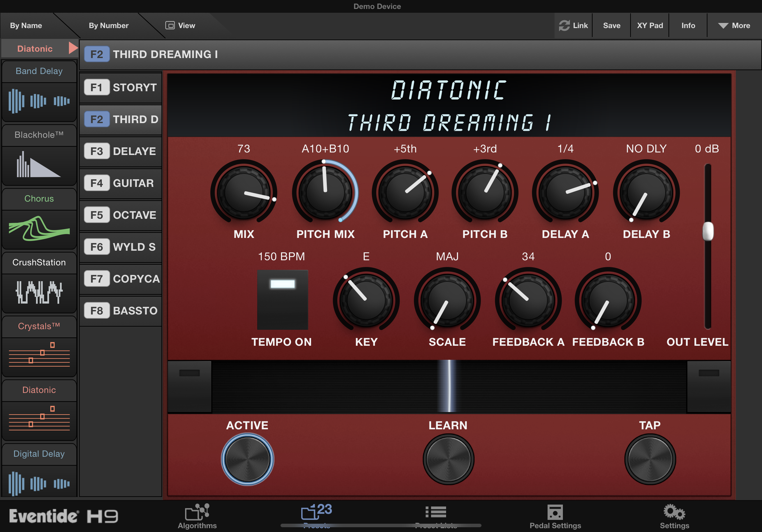Load preset F3 DELAYE
The image size is (762, 532).
[x=121, y=151]
